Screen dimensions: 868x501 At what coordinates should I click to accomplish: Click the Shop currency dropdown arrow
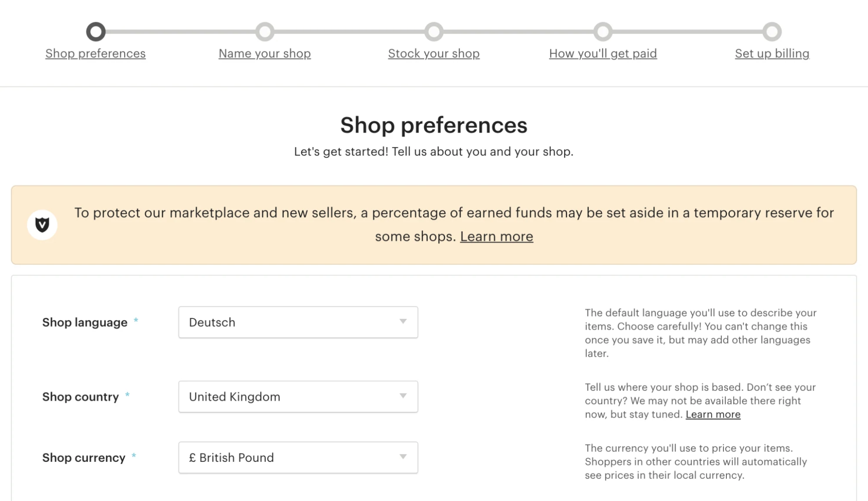pyautogui.click(x=403, y=457)
